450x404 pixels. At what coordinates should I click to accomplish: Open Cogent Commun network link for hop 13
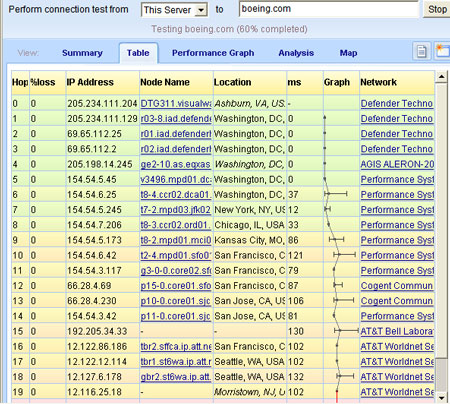(x=397, y=301)
